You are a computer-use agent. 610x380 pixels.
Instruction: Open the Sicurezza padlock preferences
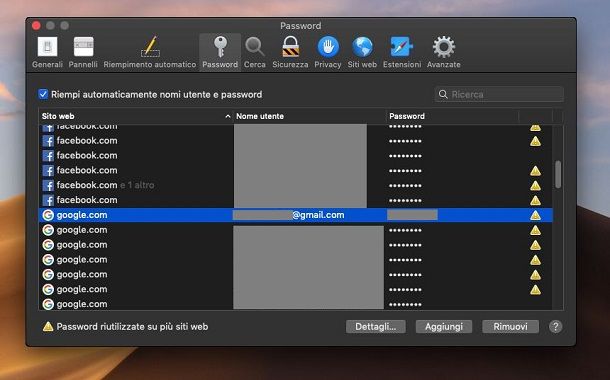pyautogui.click(x=290, y=53)
